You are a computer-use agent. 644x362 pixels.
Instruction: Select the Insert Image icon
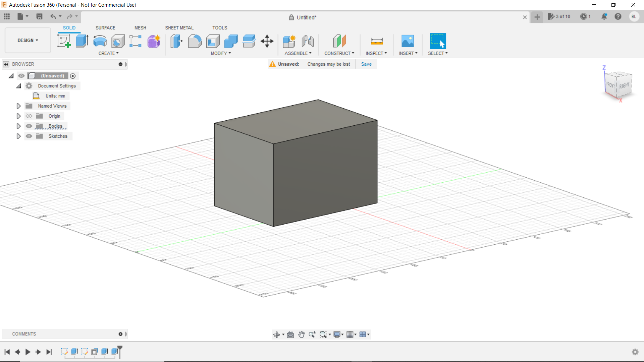pos(408,41)
